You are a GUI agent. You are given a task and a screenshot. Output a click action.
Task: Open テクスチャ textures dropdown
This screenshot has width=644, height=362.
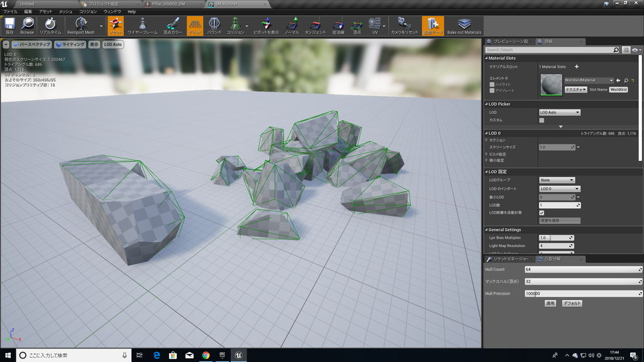(575, 89)
